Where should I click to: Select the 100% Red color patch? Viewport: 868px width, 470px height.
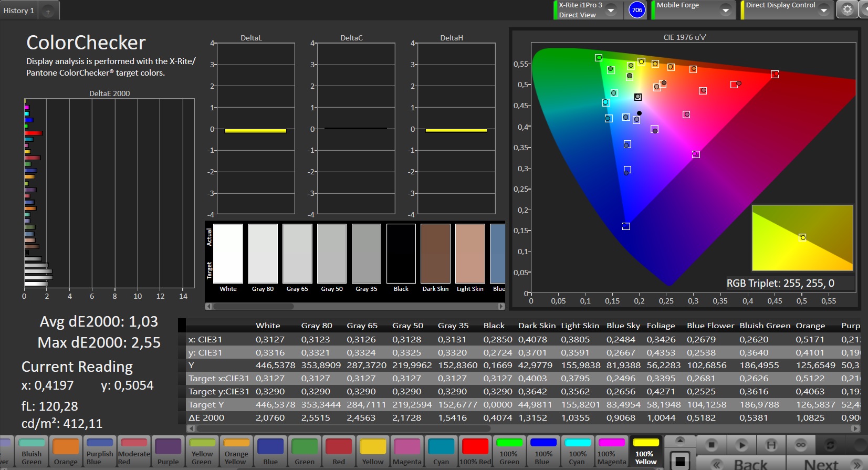(x=475, y=451)
